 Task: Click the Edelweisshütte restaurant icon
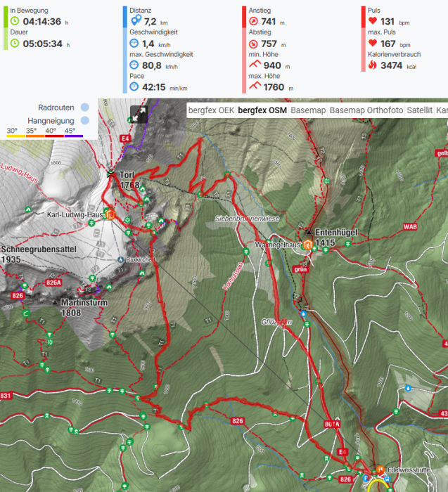pos(380,470)
